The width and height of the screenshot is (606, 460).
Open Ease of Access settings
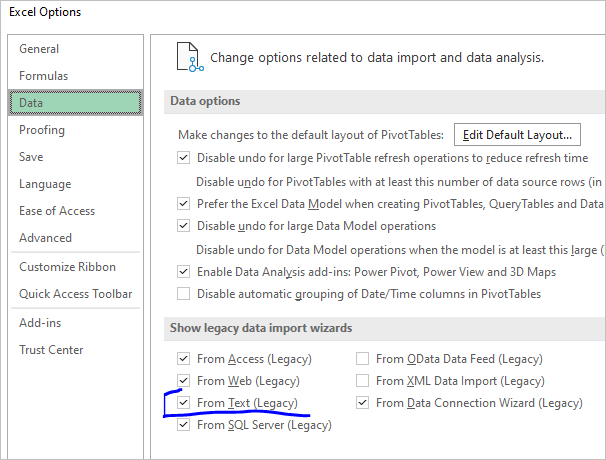tap(57, 211)
